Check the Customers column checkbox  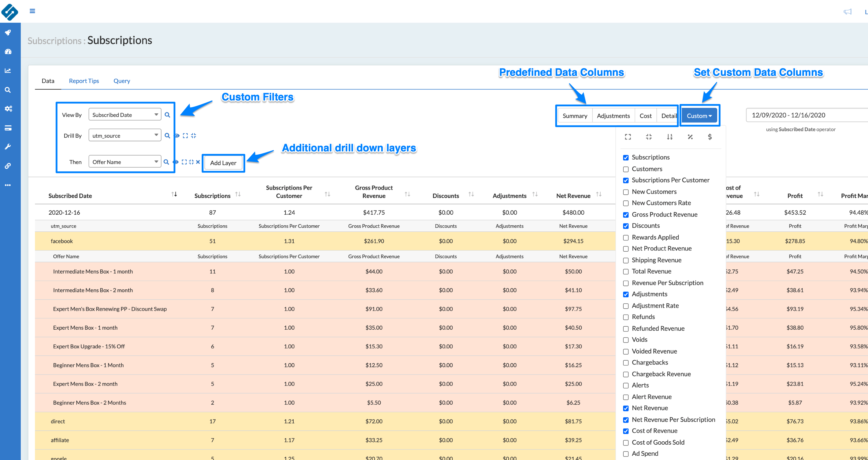tap(626, 169)
